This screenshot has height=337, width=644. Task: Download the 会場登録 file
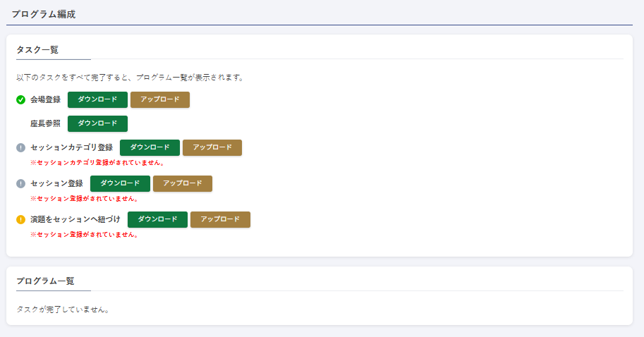coord(97,99)
